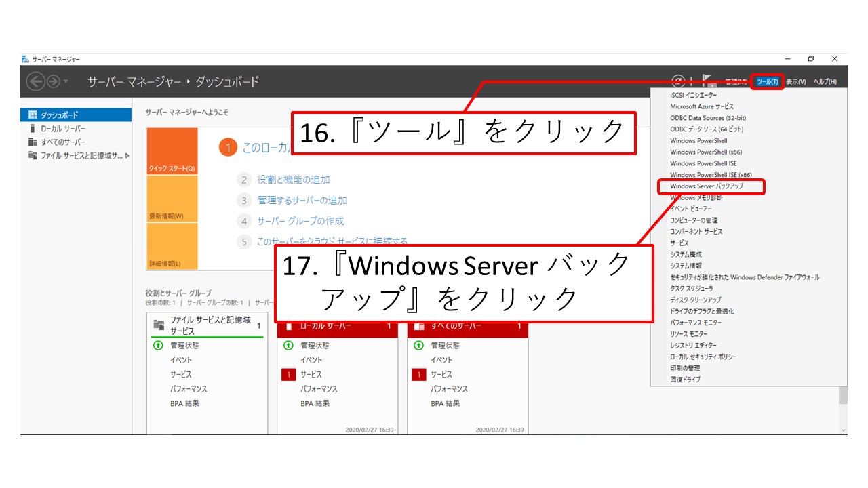The height and width of the screenshot is (488, 868).
Task: Click the forward navigation arrow
Action: [53, 82]
